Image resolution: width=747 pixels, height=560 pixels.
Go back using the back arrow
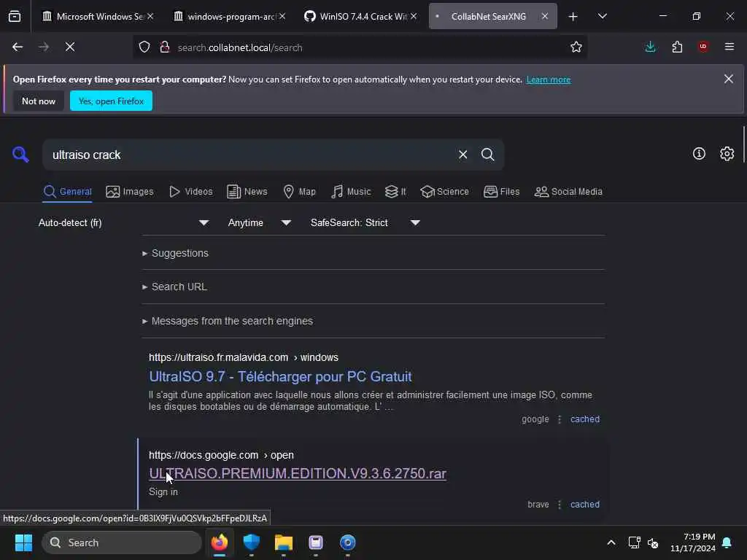click(18, 47)
